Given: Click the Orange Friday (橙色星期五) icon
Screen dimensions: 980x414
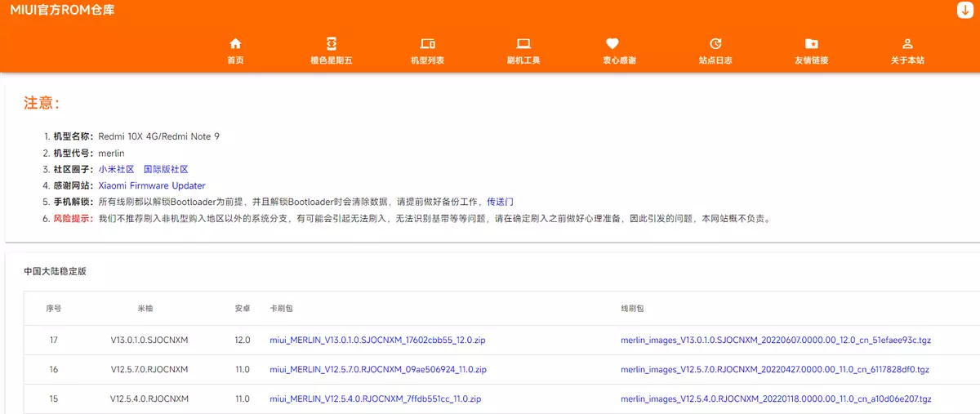Looking at the screenshot, I should [x=332, y=43].
